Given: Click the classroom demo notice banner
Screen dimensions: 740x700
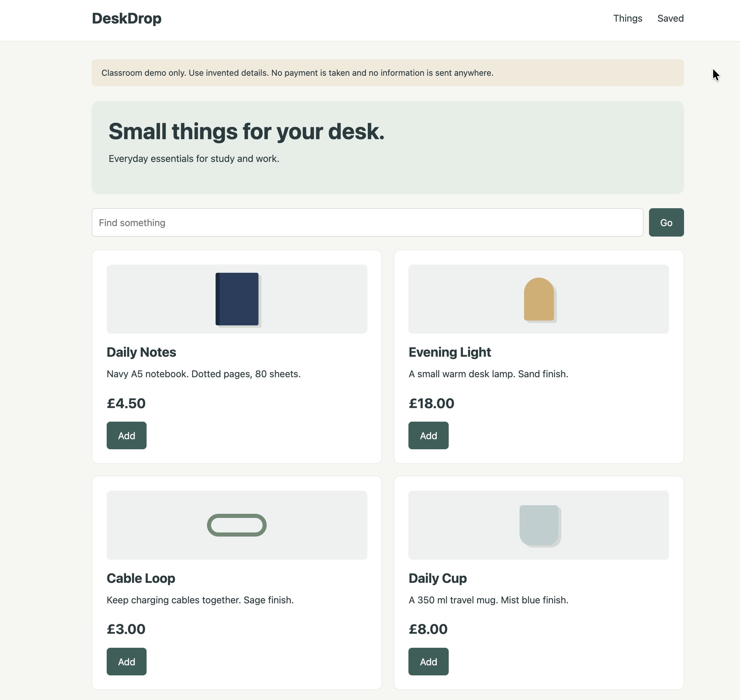Looking at the screenshot, I should pyautogui.click(x=388, y=73).
